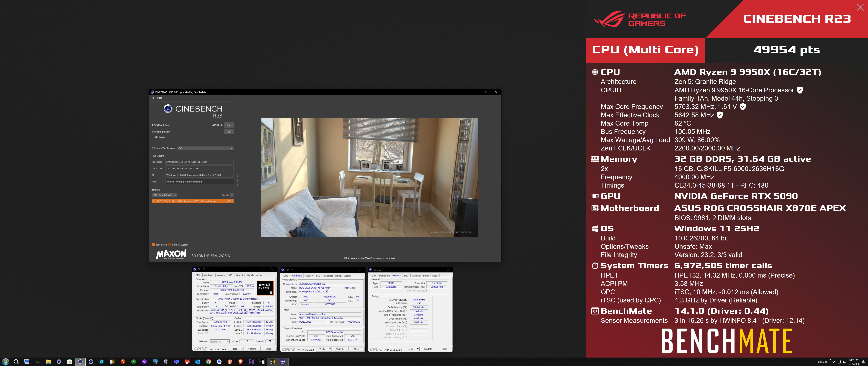Open the Socket #1 selection combo box
The width and height of the screenshot is (868, 366).
coord(220,341)
